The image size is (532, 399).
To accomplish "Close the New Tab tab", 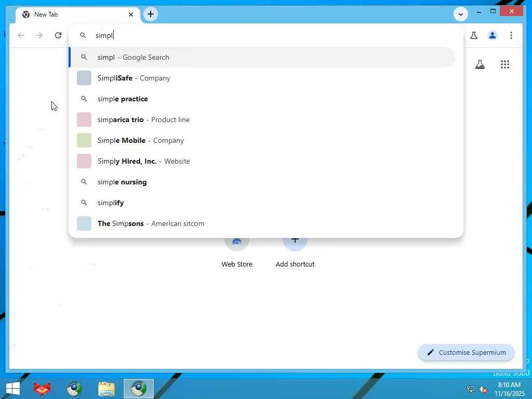I will pos(130,15).
